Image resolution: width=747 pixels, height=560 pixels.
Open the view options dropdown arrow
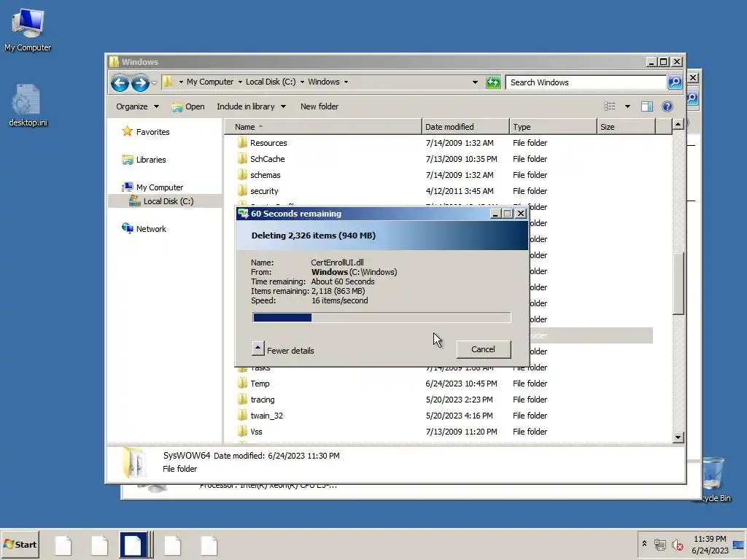[627, 106]
